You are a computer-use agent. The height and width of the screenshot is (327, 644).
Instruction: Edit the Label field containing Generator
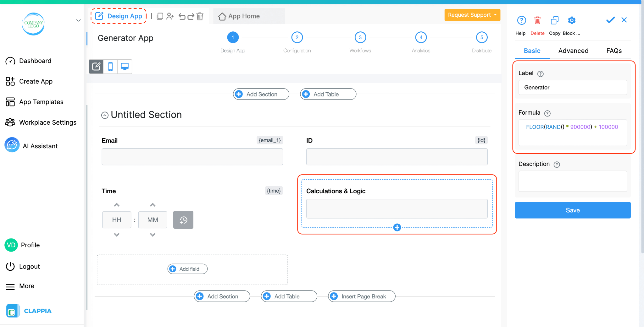point(573,87)
